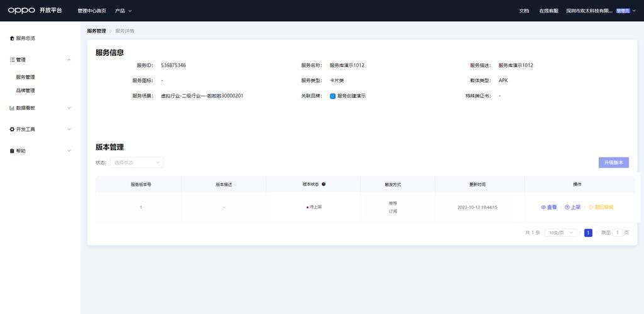This screenshot has width=644, height=314.
Task: Expand the 产品 menu in top bar
Action: (123, 11)
